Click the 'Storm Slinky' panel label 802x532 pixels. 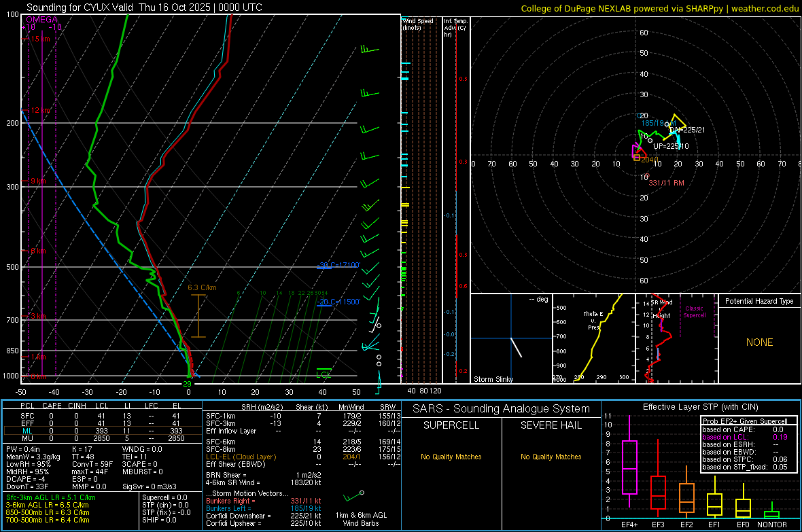(x=493, y=379)
